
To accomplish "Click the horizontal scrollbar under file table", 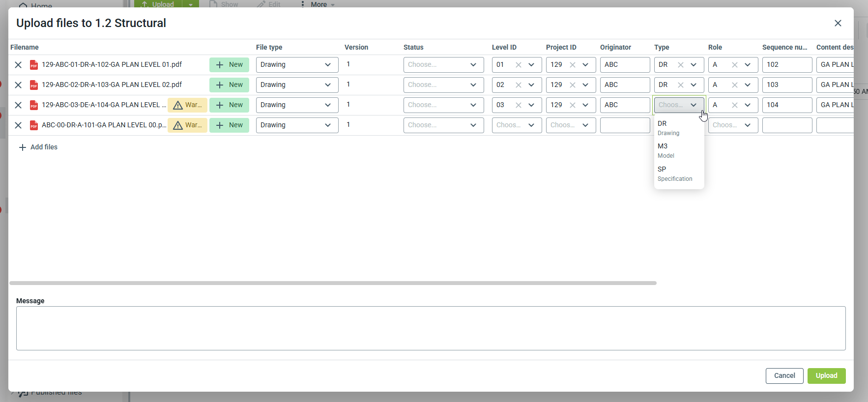I will [x=333, y=283].
